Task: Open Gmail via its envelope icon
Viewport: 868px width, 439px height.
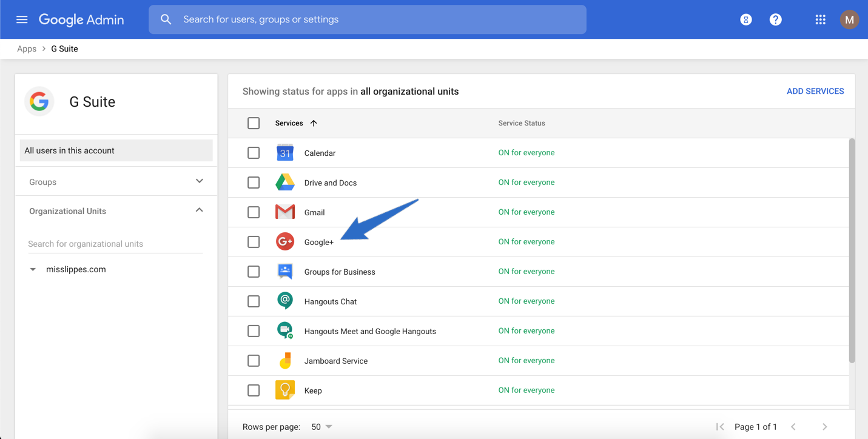Action: 284,212
